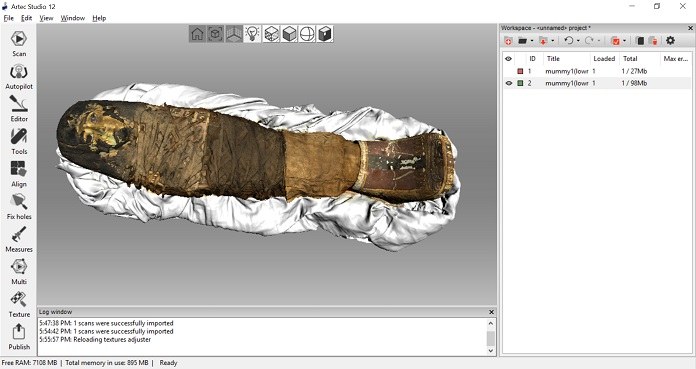The width and height of the screenshot is (696, 369).
Task: Close the Log window panel
Action: pyautogui.click(x=491, y=312)
